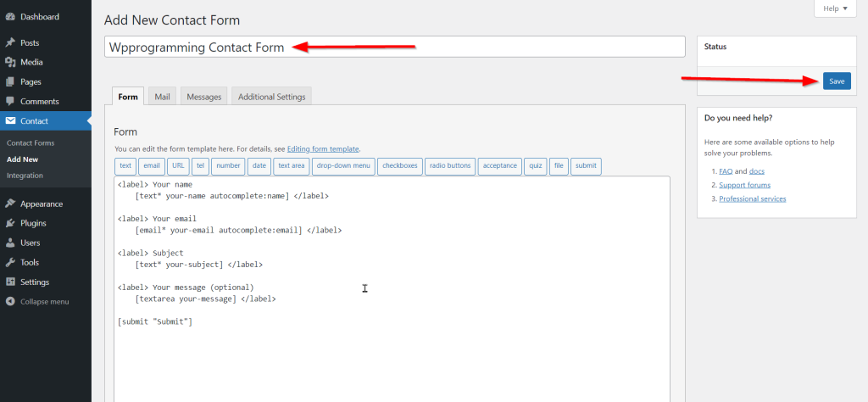
Task: Open the Additional Settings tab
Action: [271, 97]
